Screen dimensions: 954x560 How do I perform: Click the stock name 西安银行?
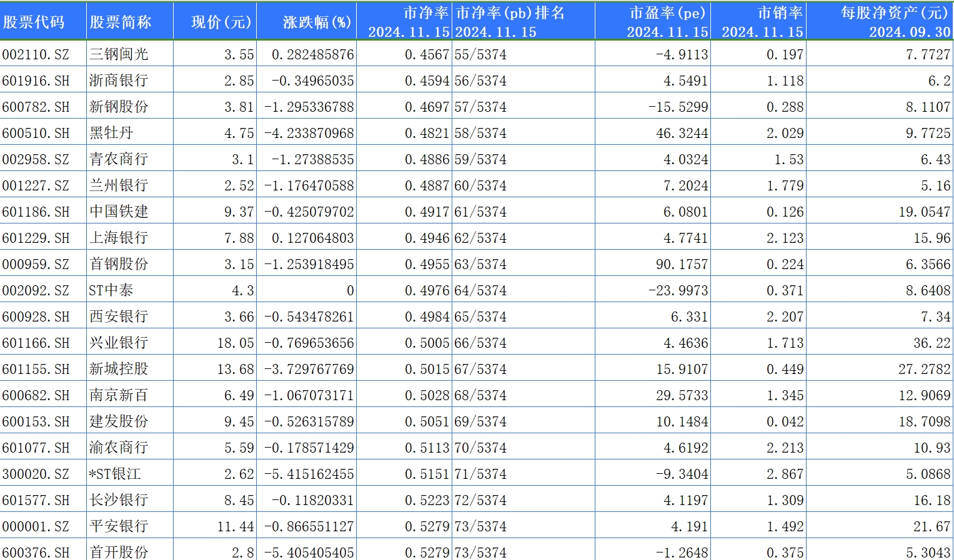coord(119,317)
